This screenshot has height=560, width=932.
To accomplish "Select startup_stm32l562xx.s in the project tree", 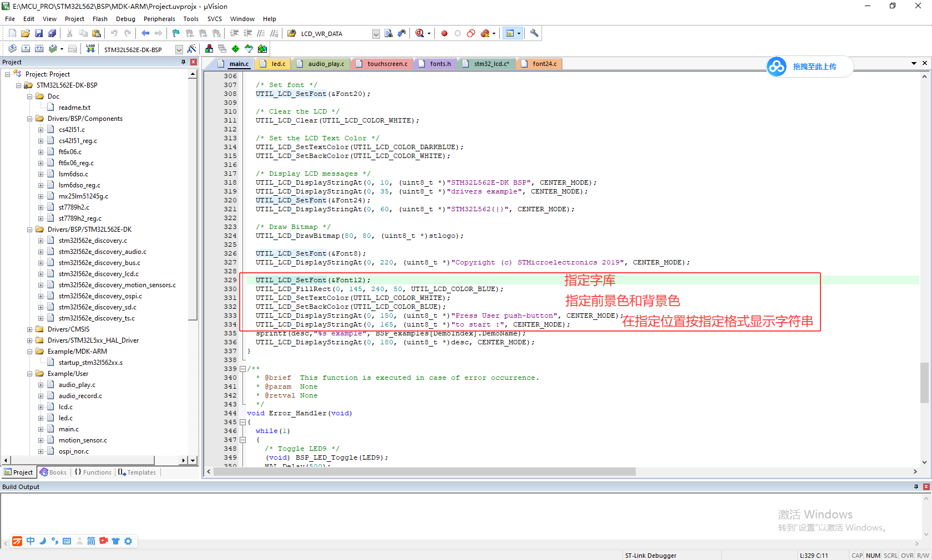I will click(90, 363).
